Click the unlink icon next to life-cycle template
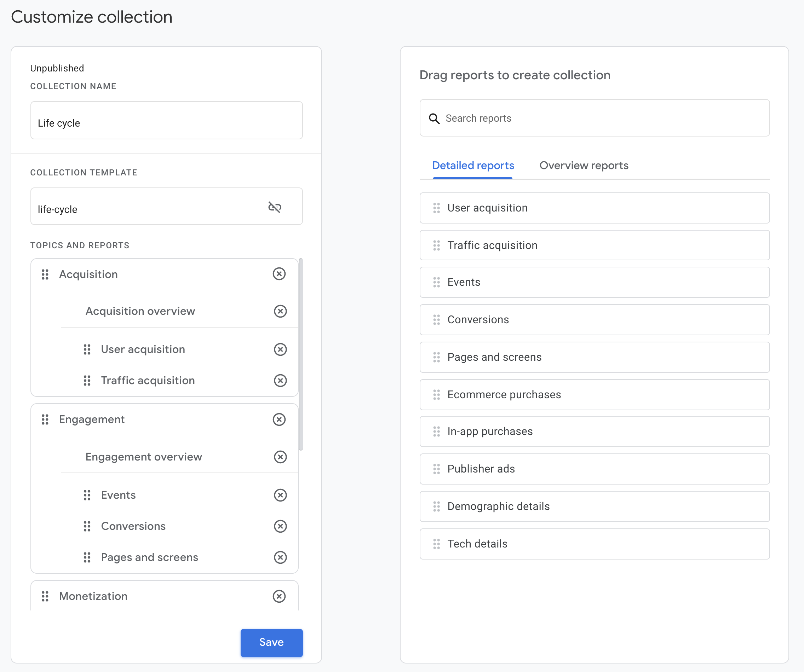The height and width of the screenshot is (672, 804). [275, 207]
